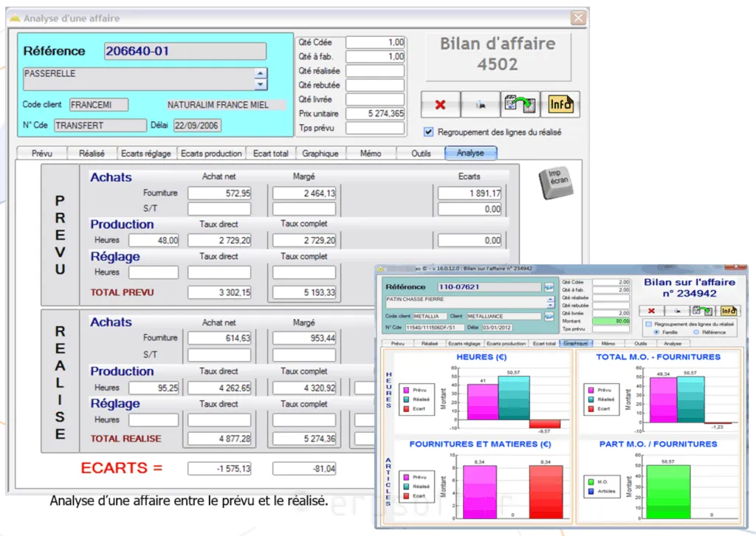Click the down arrow beside PATIN CHASSE PIERRE
Viewport: 756px width, 536px height.
point(551,306)
